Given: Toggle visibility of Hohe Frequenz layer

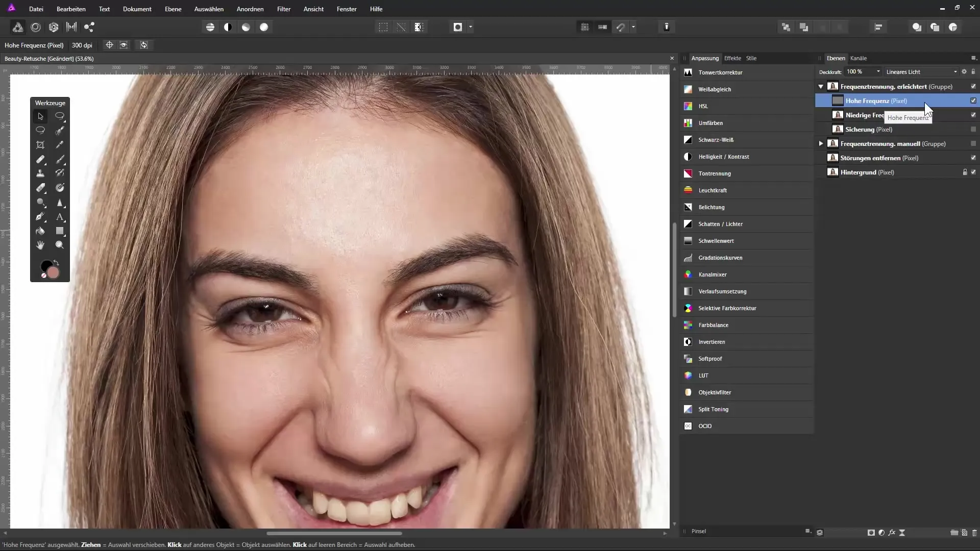Looking at the screenshot, I should pyautogui.click(x=973, y=101).
